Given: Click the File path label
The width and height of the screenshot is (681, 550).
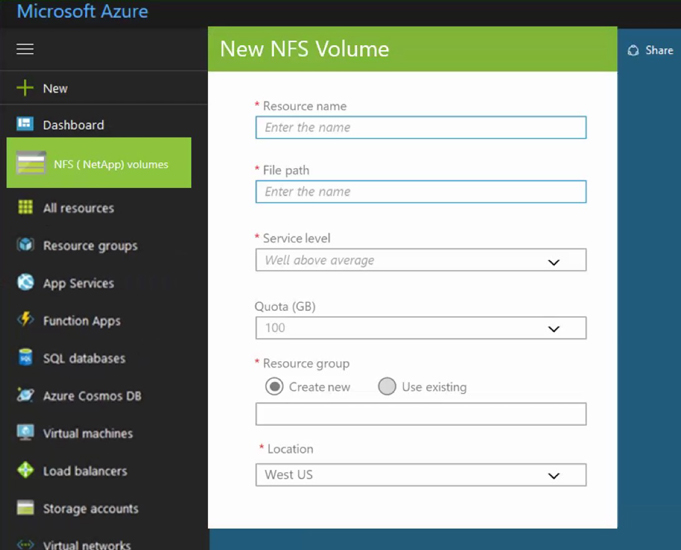Looking at the screenshot, I should click(x=286, y=170).
